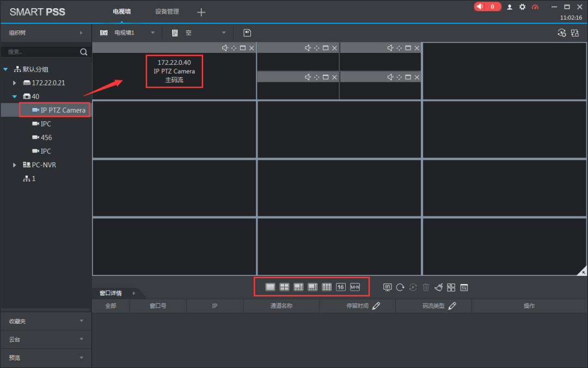The width and height of the screenshot is (588, 368).
Task: Switch to the 电视墙 tab
Action: coord(122,11)
